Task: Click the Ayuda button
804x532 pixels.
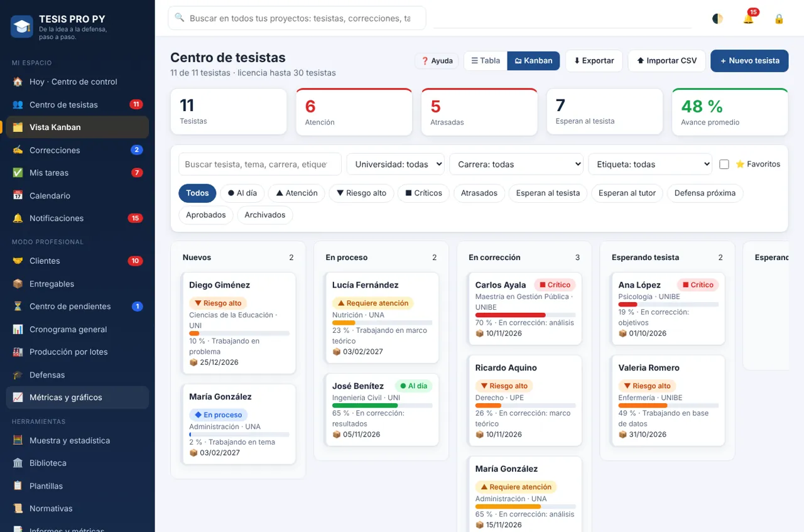Action: pyautogui.click(x=437, y=61)
